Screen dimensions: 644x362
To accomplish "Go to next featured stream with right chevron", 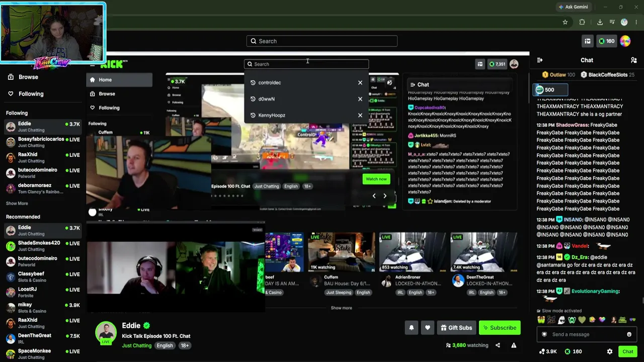I will [x=385, y=196].
